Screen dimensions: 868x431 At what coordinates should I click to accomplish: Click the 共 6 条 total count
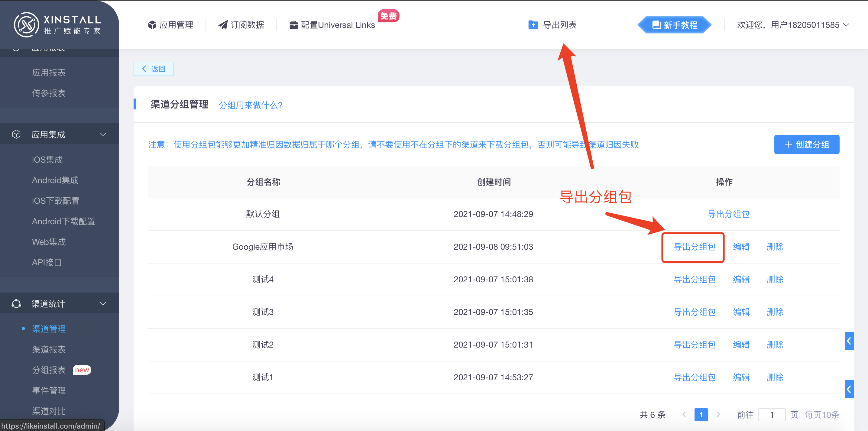pyautogui.click(x=652, y=414)
